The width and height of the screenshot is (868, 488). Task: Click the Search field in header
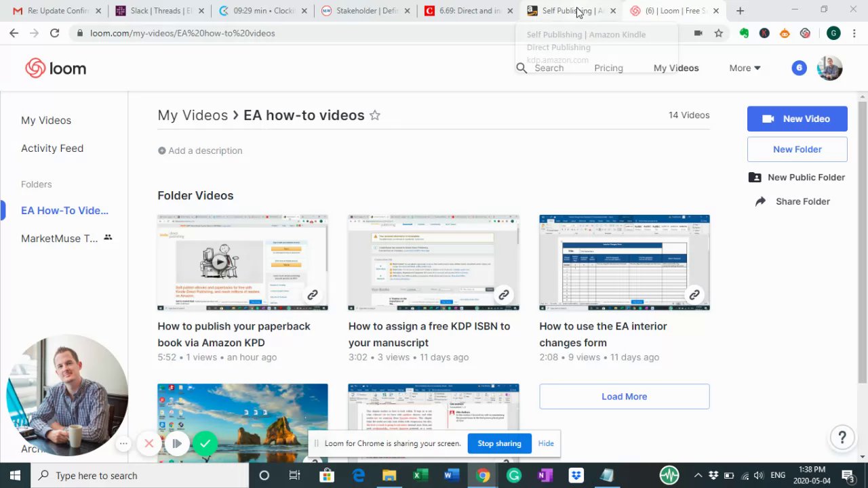549,68
